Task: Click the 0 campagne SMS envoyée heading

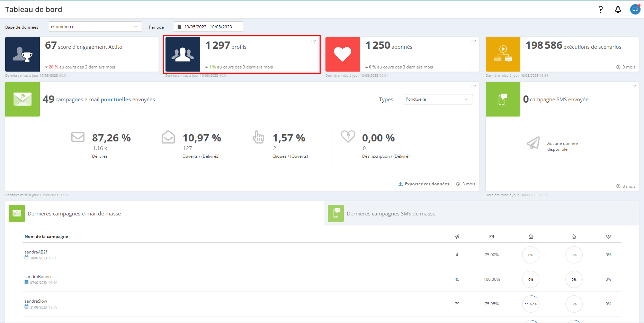Action: tap(556, 99)
